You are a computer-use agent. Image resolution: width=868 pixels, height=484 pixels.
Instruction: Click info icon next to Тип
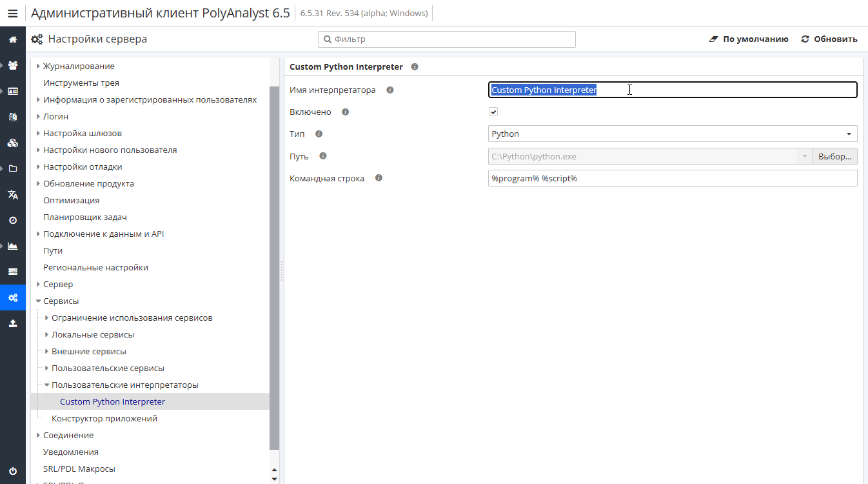coord(319,134)
